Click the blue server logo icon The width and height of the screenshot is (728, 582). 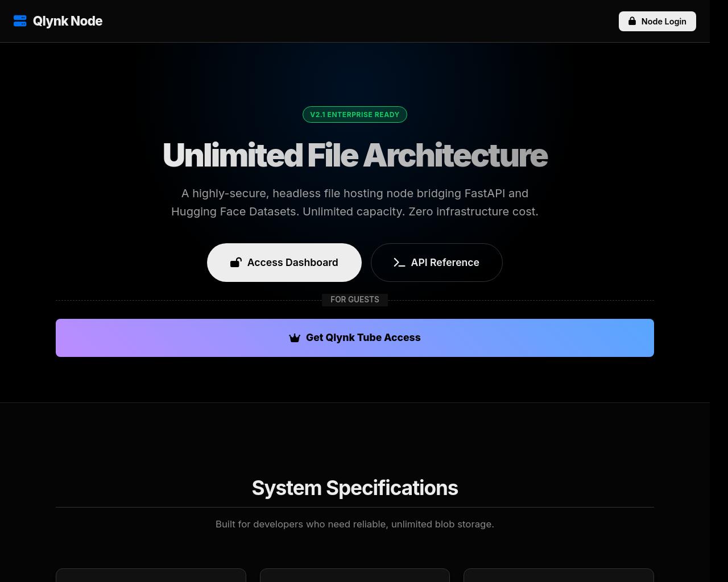point(20,21)
